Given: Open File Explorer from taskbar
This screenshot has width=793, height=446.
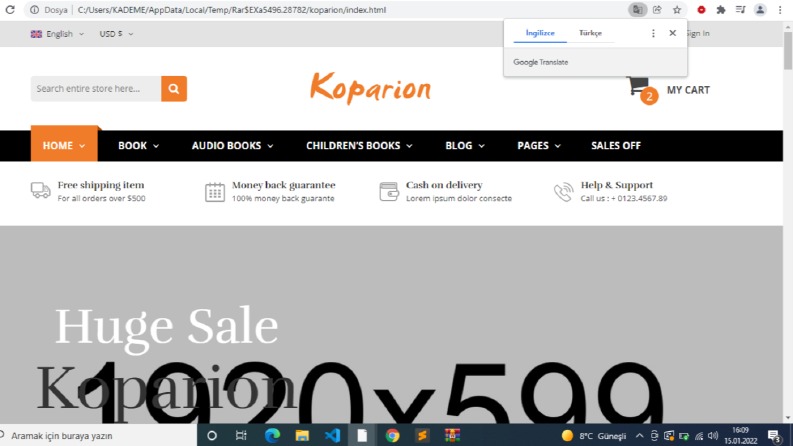Looking at the screenshot, I should tap(302, 435).
